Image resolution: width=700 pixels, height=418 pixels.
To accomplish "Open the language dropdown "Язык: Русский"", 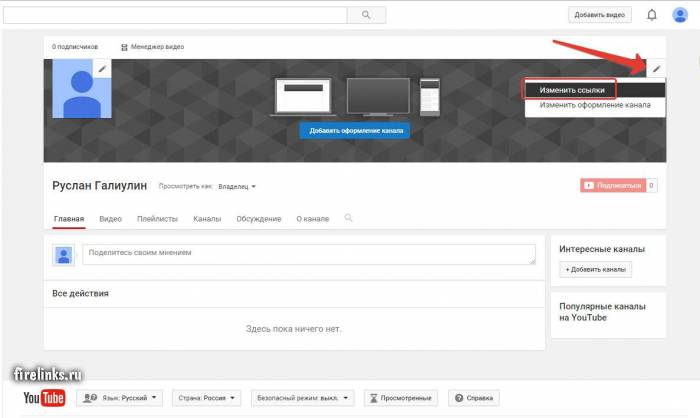I will tap(120, 398).
